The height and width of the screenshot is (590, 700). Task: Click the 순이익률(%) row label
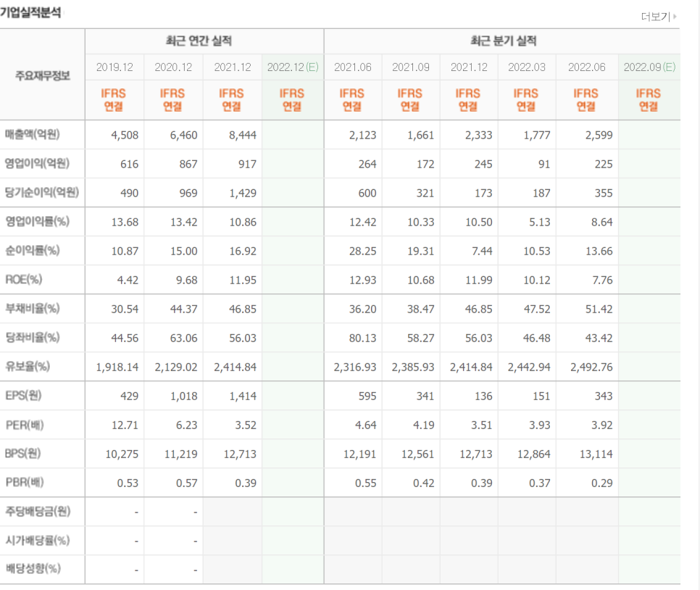(32, 251)
